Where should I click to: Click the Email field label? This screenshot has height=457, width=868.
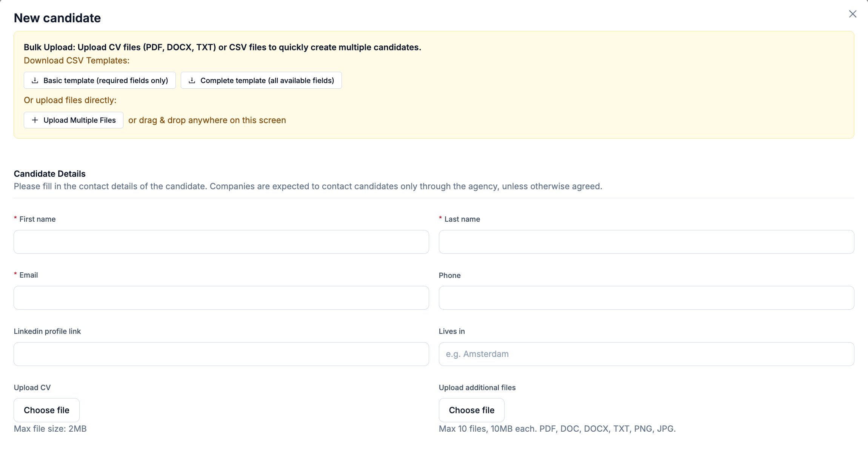point(29,275)
